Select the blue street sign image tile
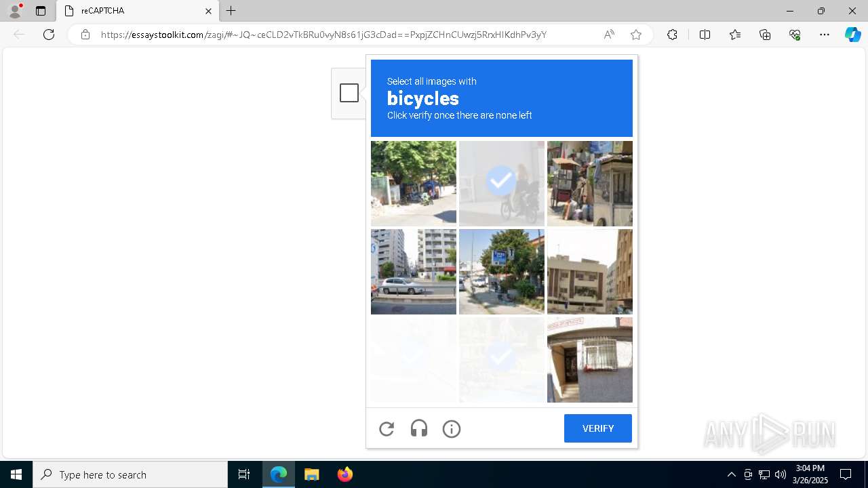Viewport: 868px width, 488px height. [502, 272]
